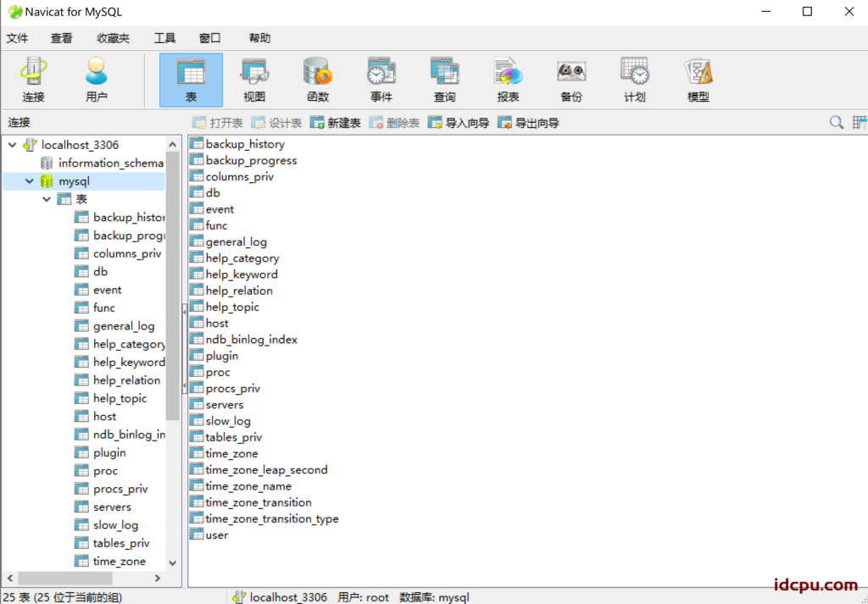Select func in the table list

click(216, 225)
